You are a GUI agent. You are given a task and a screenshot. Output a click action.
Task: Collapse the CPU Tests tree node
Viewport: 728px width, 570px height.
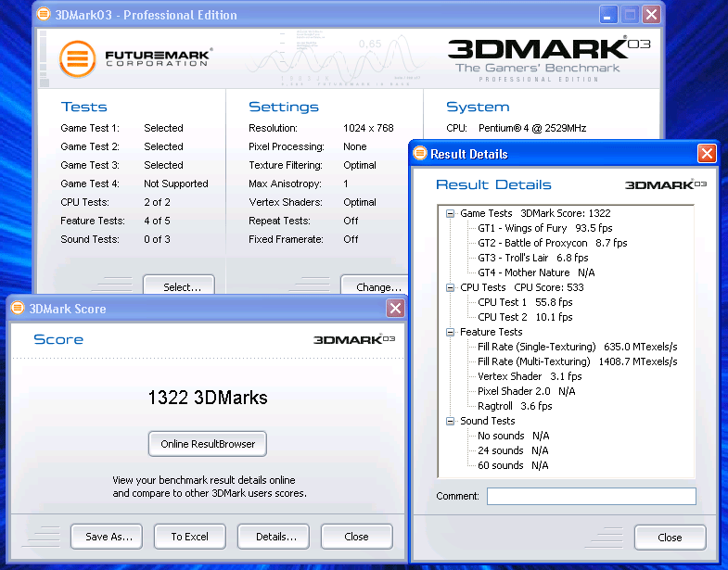tap(450, 288)
